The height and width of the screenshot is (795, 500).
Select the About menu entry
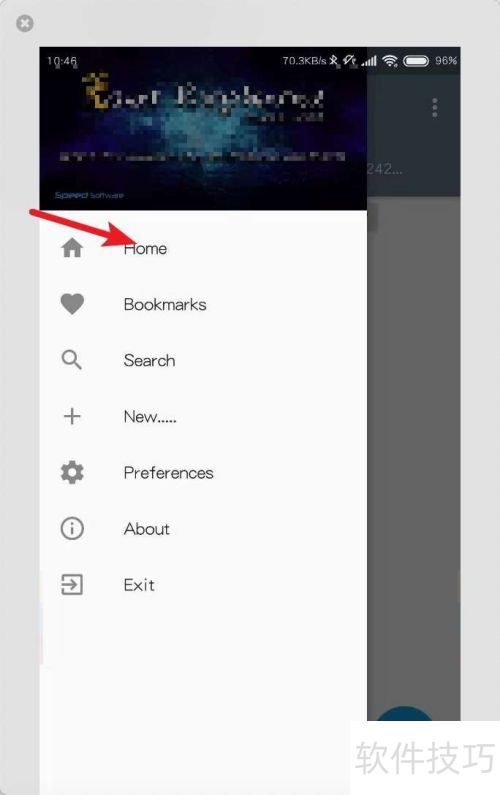pos(203,529)
